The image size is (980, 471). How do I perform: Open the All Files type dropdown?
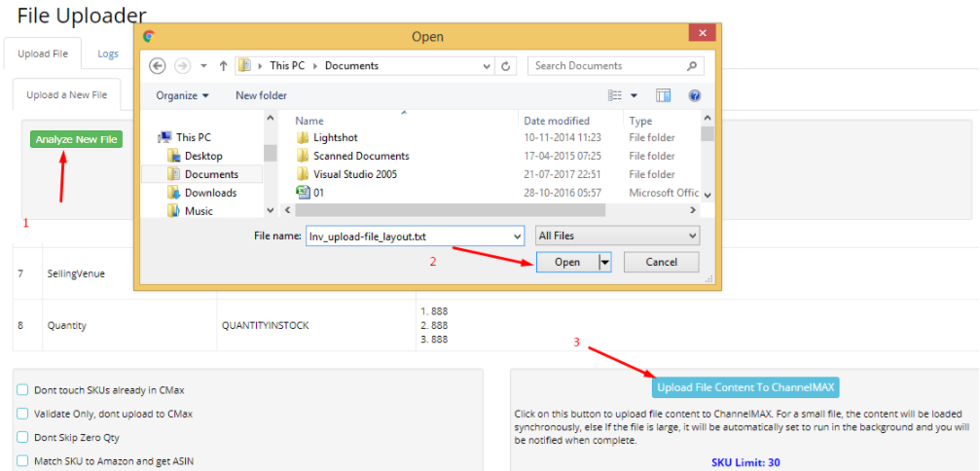click(617, 235)
